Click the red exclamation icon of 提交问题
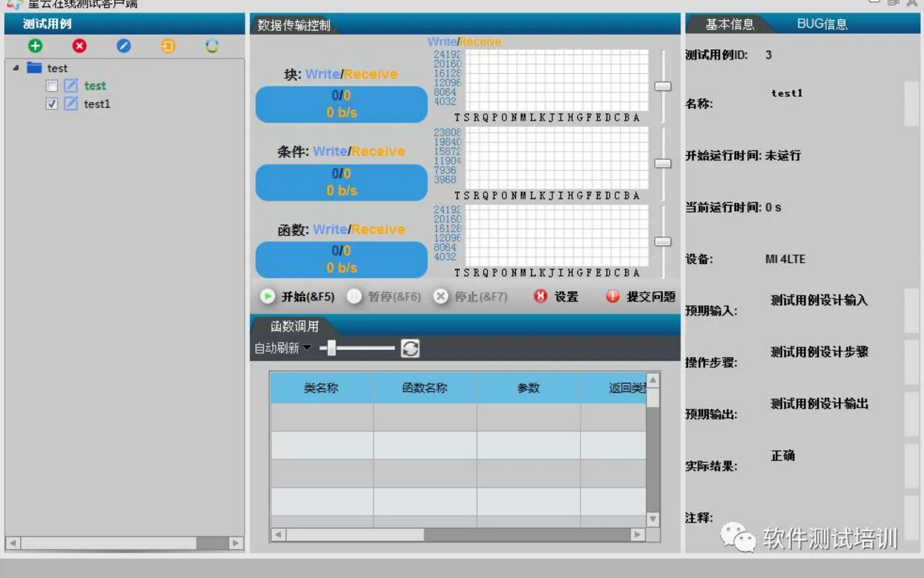 (x=612, y=296)
